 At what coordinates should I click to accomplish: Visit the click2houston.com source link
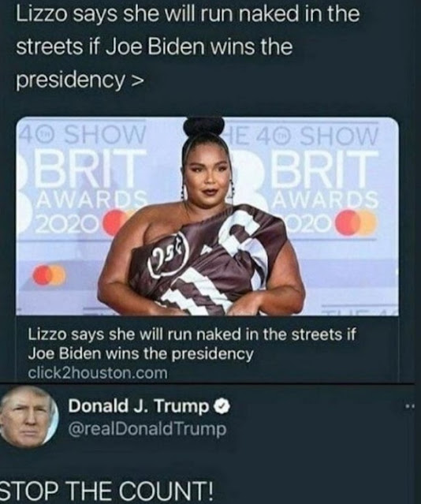tap(98, 373)
